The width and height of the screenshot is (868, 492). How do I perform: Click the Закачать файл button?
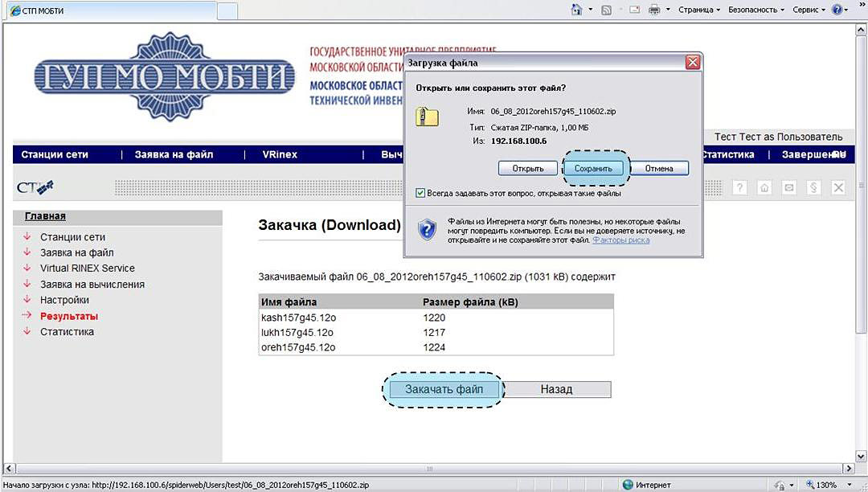(444, 389)
